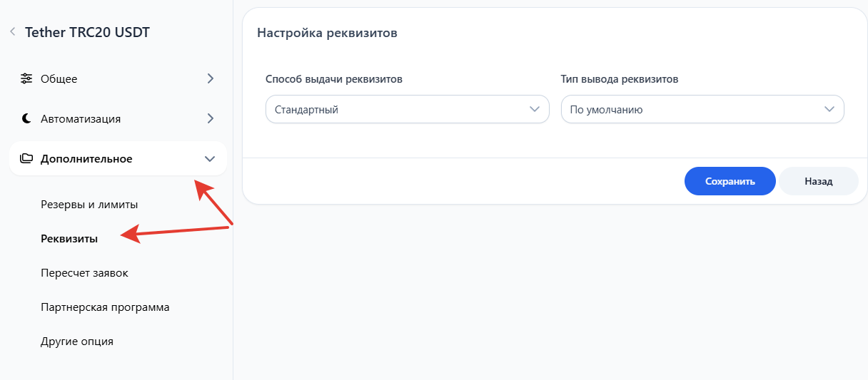Click the moon icon beside Автоматизация

coord(26,119)
